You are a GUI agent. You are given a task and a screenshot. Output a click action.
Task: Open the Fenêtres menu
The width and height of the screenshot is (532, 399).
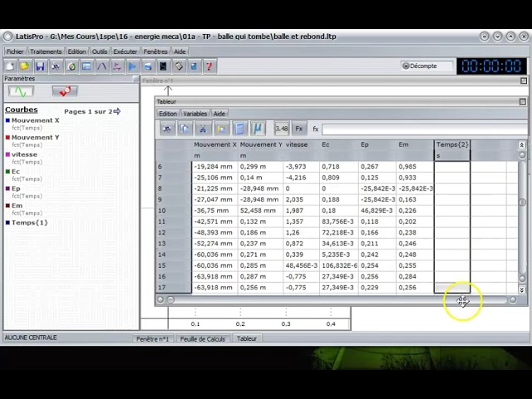pos(155,52)
